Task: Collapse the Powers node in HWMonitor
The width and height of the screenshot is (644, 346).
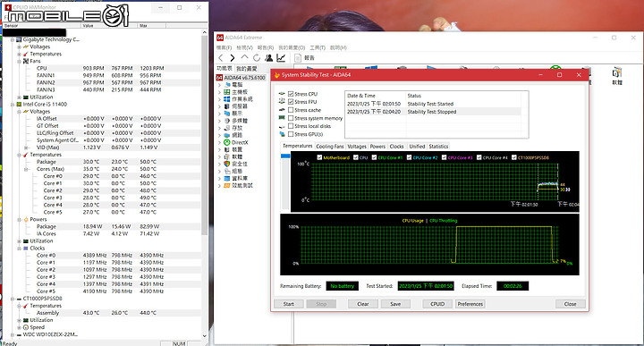Action: coord(19,220)
